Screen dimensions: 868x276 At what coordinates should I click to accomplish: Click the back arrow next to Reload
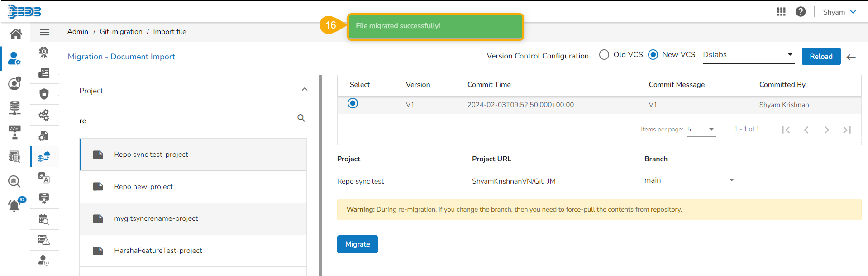pos(851,57)
